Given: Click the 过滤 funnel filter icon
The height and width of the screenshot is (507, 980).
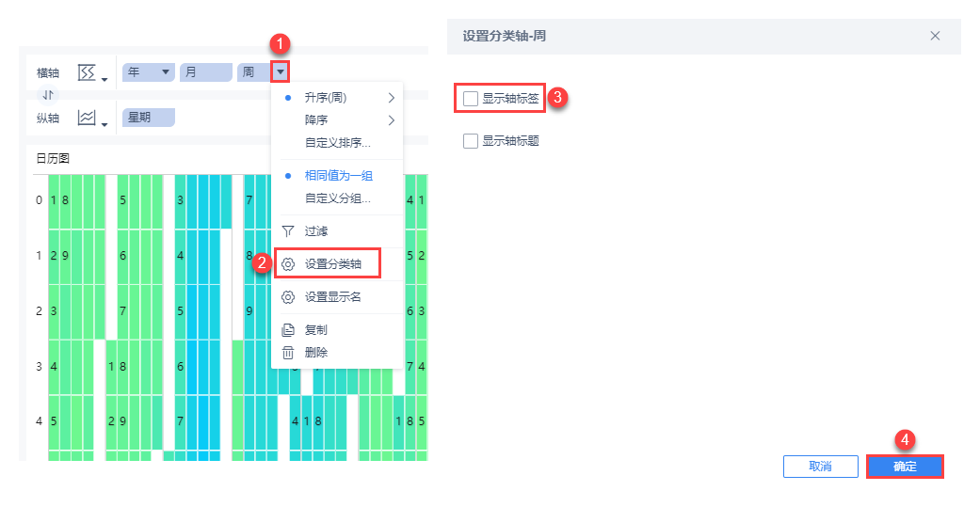Looking at the screenshot, I should (x=288, y=230).
